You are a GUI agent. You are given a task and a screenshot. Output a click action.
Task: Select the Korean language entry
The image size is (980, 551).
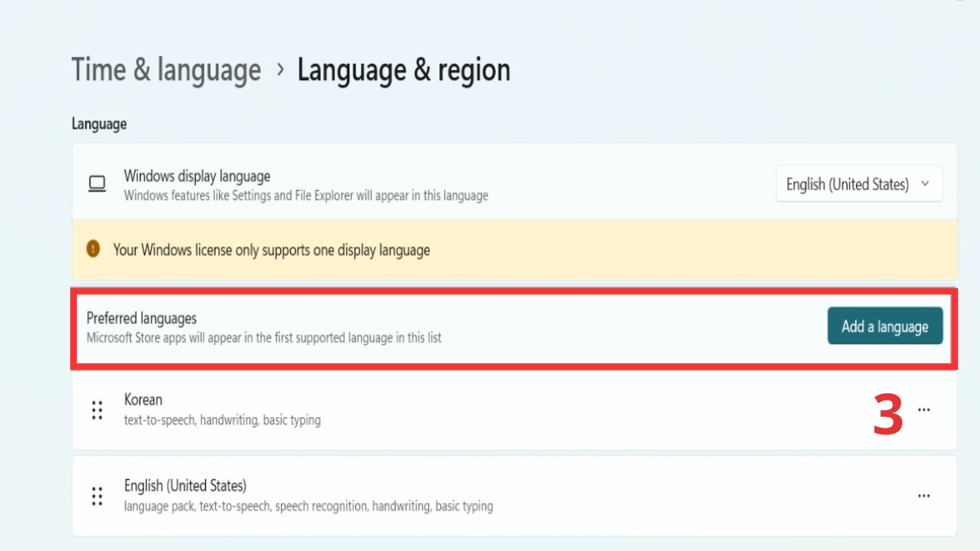327,409
